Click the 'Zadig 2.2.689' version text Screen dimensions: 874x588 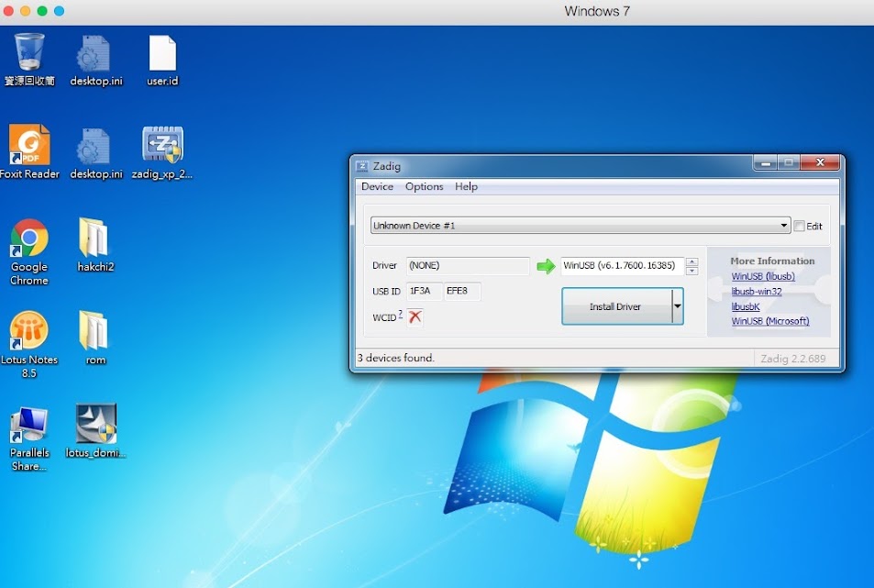pos(792,359)
